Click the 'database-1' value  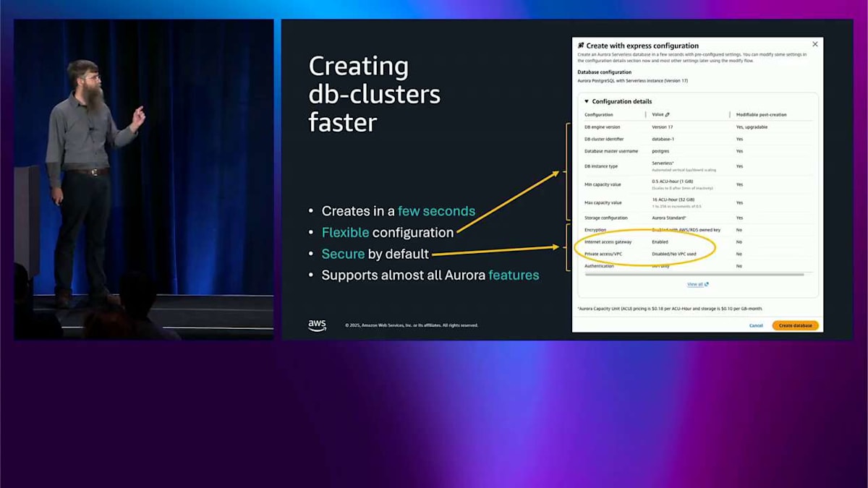663,139
